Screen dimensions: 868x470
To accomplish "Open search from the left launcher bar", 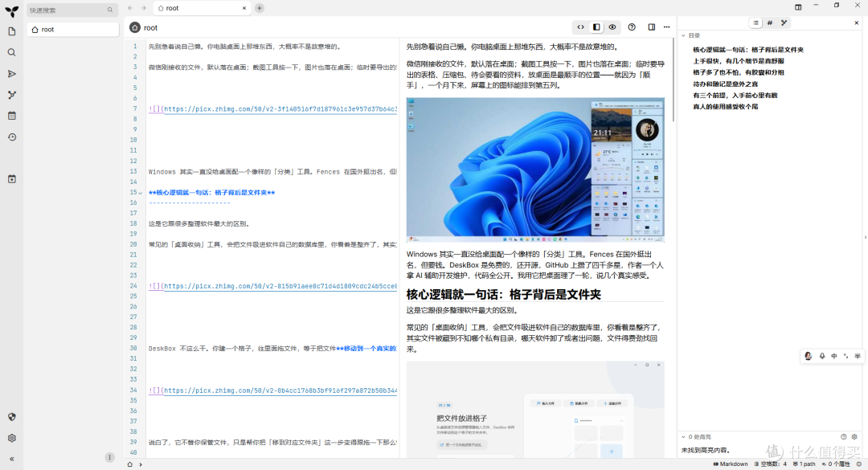I will 11,52.
